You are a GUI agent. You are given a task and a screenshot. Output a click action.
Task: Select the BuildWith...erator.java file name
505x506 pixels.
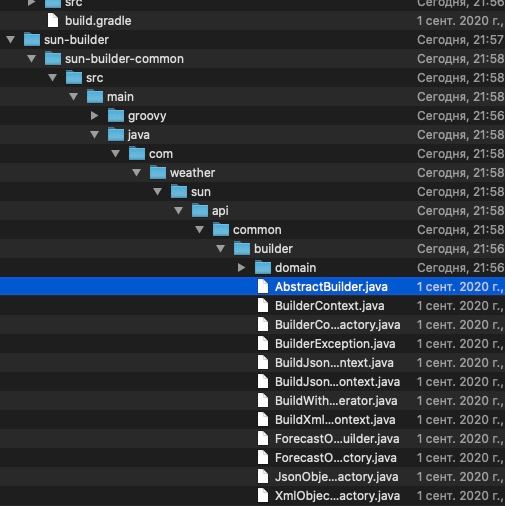point(336,401)
